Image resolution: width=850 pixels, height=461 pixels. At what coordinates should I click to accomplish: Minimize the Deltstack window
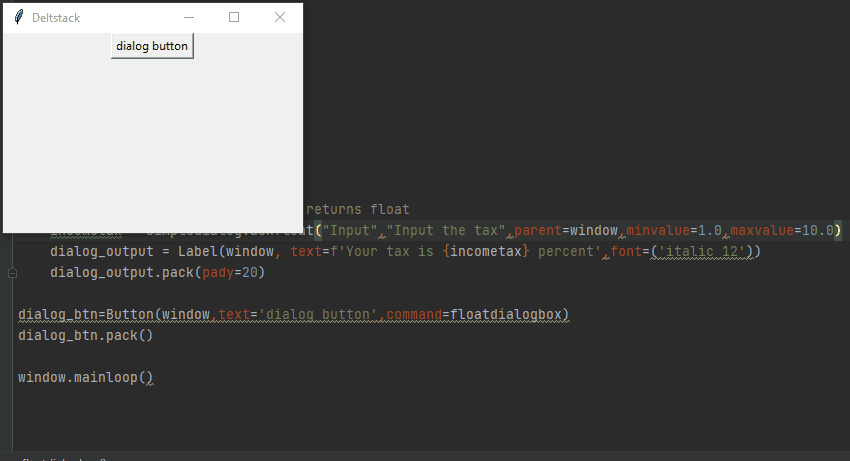click(189, 18)
